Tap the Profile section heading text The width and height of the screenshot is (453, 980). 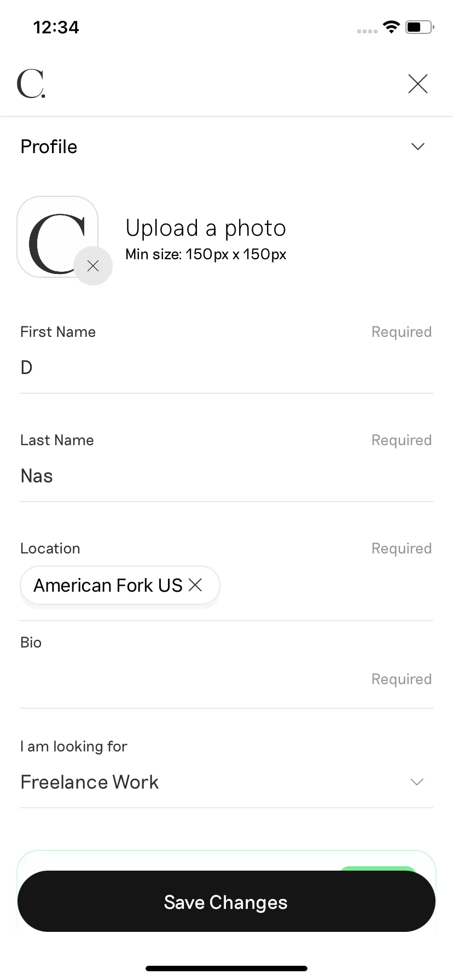[x=49, y=147]
